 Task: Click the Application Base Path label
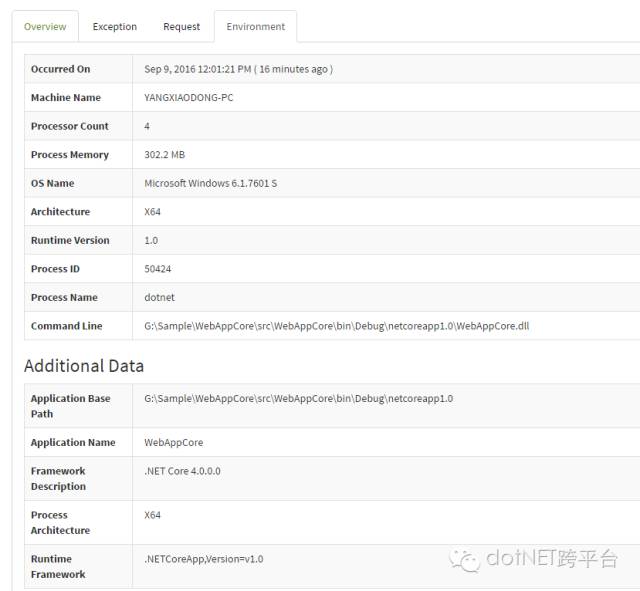tap(71, 406)
